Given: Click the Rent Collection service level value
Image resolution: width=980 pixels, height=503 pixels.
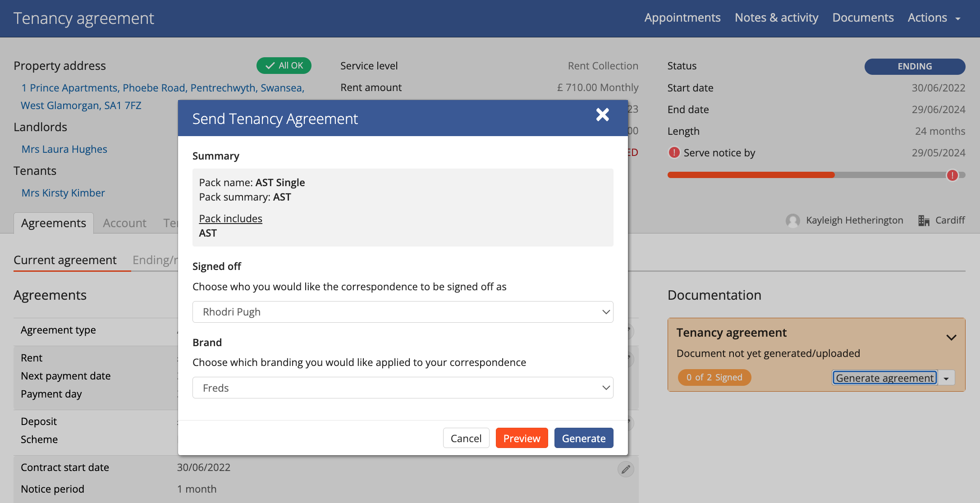Looking at the screenshot, I should pos(603,66).
